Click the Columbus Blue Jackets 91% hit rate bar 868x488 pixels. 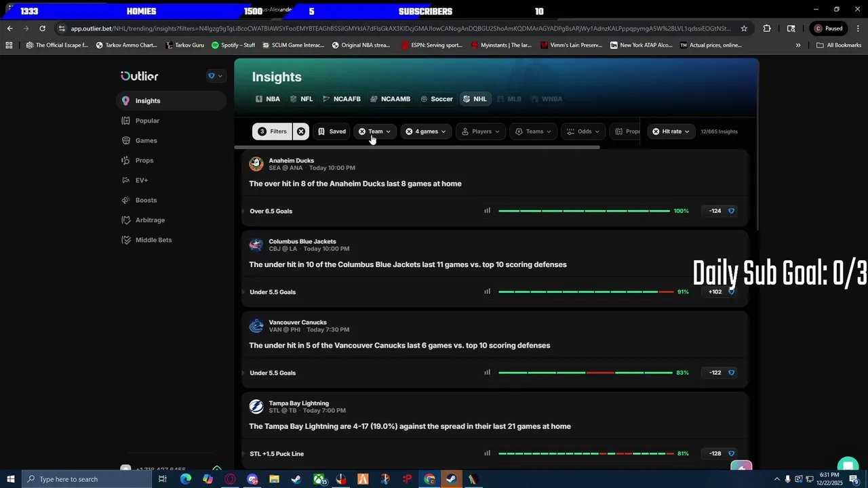(586, 291)
